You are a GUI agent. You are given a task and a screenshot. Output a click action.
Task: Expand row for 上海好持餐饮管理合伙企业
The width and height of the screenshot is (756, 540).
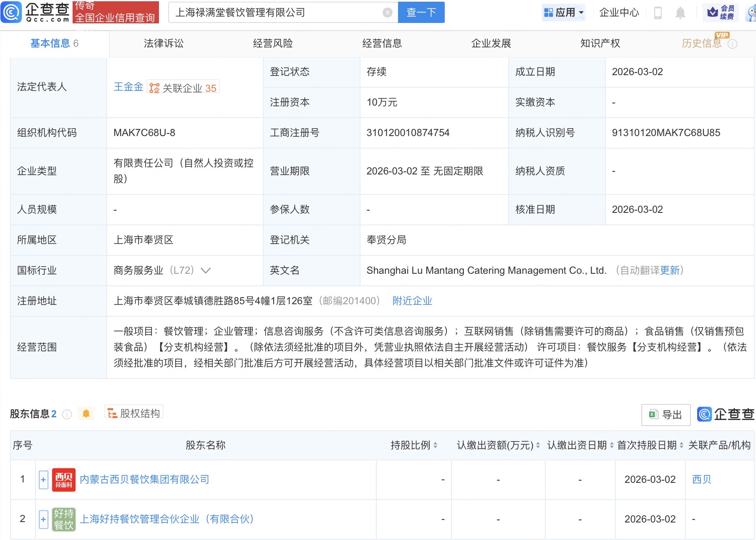tap(43, 519)
